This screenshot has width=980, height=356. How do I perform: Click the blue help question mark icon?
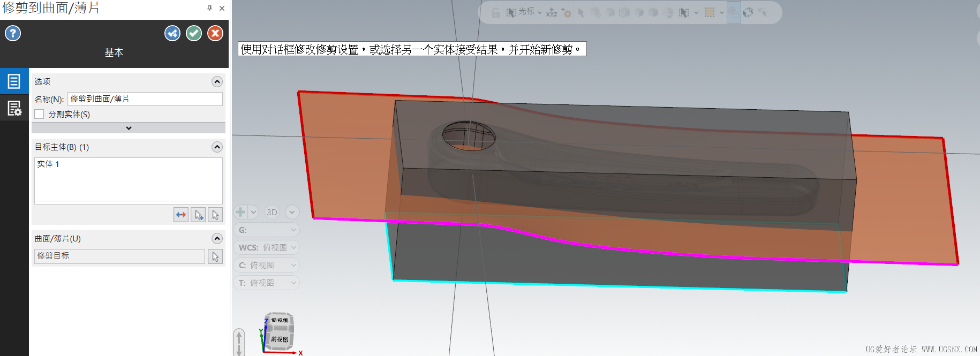point(13,33)
